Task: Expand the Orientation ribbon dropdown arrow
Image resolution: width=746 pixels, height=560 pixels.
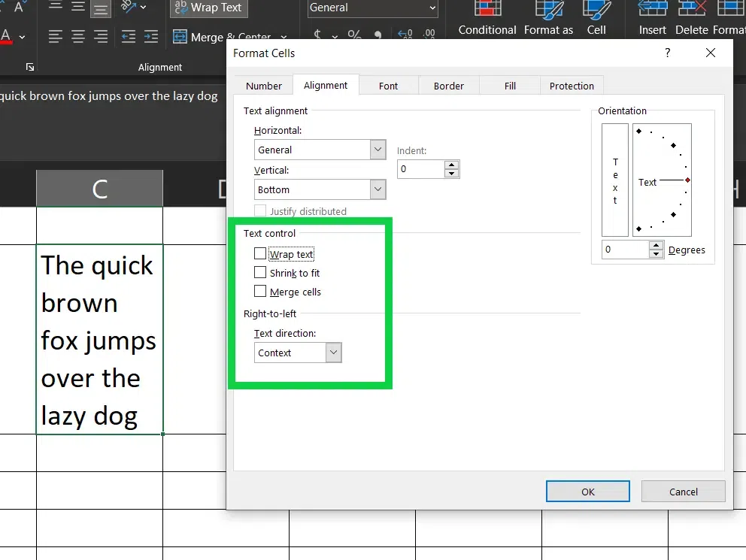Action: [143, 7]
